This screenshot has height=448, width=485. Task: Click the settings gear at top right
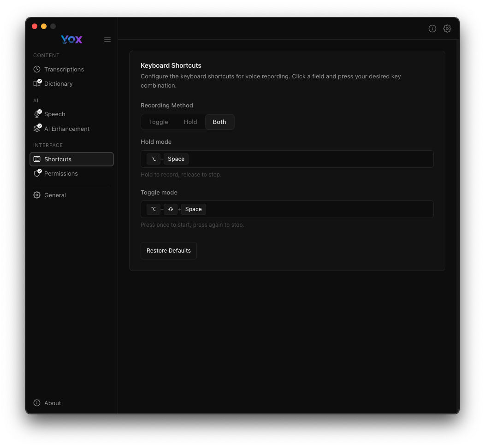tap(447, 29)
